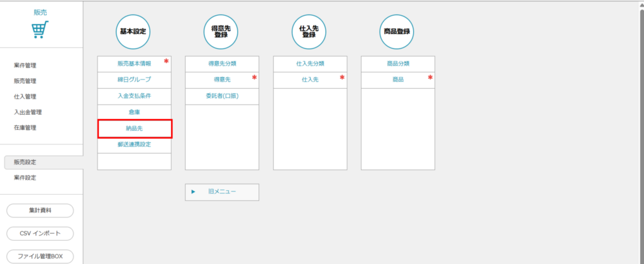
Task: Go to 仕入管理 in the sidebar
Action: pos(25,97)
